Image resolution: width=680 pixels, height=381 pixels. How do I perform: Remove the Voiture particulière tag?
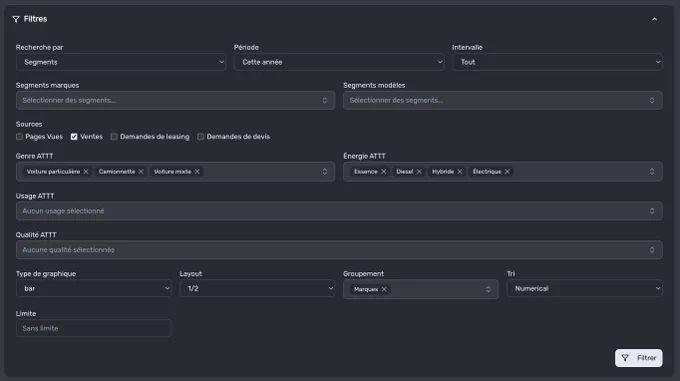[86, 172]
